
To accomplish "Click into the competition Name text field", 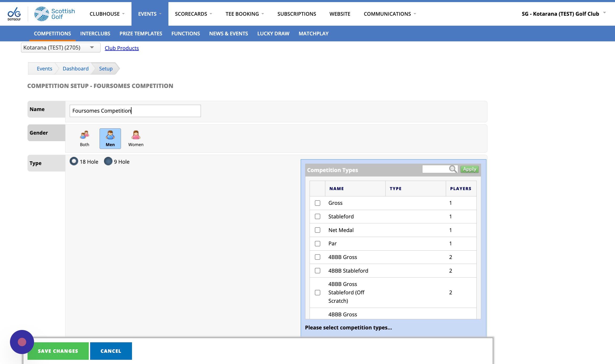I will pyautogui.click(x=135, y=111).
